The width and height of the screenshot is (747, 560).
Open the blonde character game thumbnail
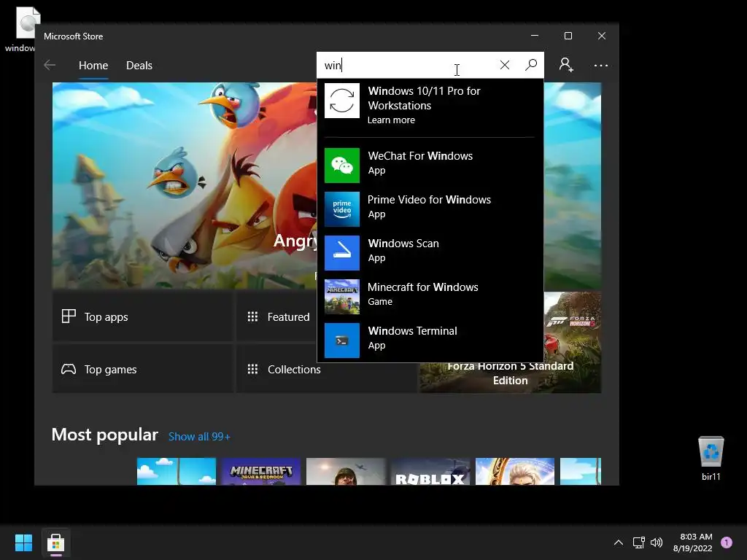(515, 472)
